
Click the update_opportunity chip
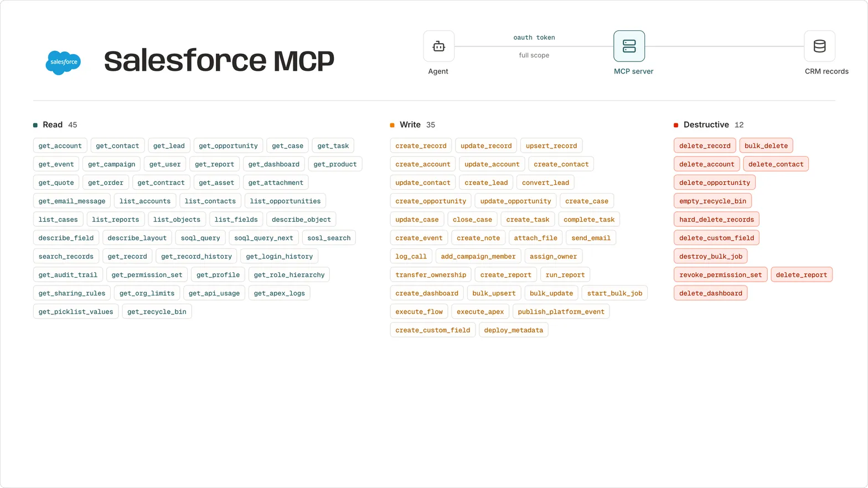coord(515,201)
